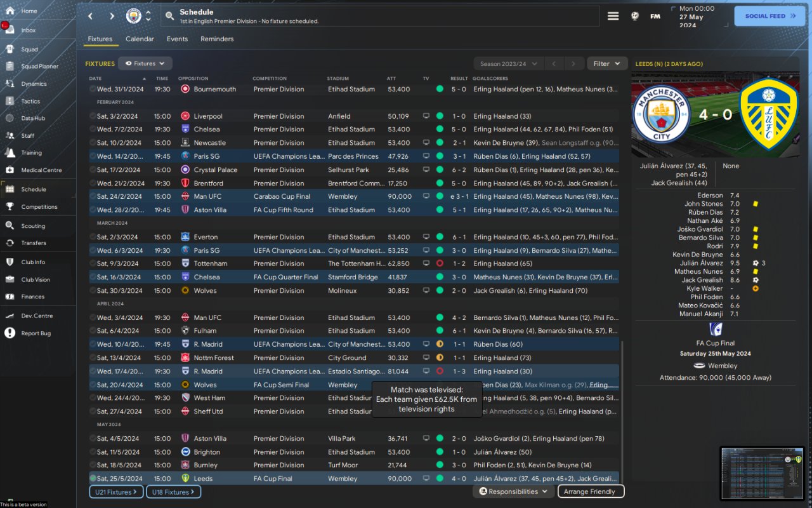Tick the circle on the Liverpool fixture row

pos(93,116)
